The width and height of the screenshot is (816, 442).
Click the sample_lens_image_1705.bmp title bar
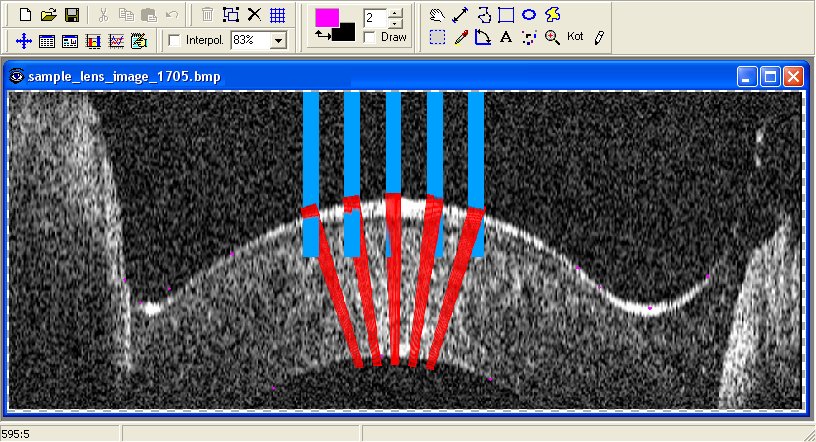click(x=404, y=77)
